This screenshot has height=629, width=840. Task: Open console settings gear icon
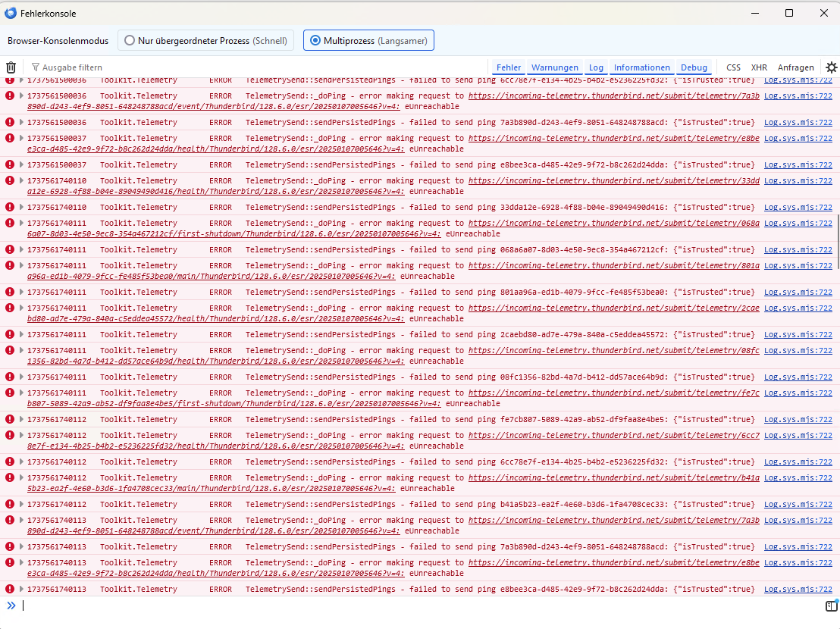click(x=832, y=67)
